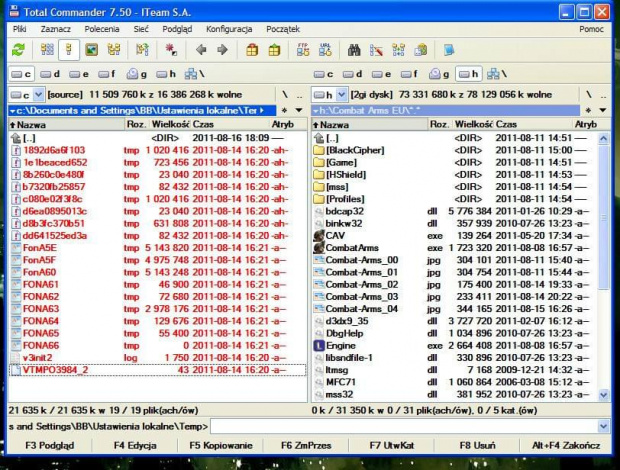Click the F3 Podgląd button
Image resolution: width=620 pixels, height=470 pixels.
pyautogui.click(x=49, y=445)
